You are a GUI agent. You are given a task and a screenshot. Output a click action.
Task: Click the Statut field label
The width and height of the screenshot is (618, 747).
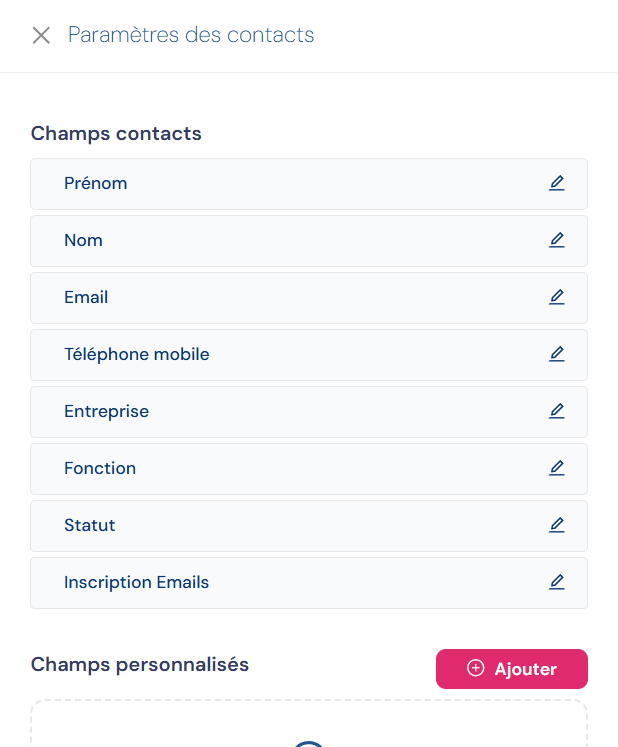coord(90,526)
